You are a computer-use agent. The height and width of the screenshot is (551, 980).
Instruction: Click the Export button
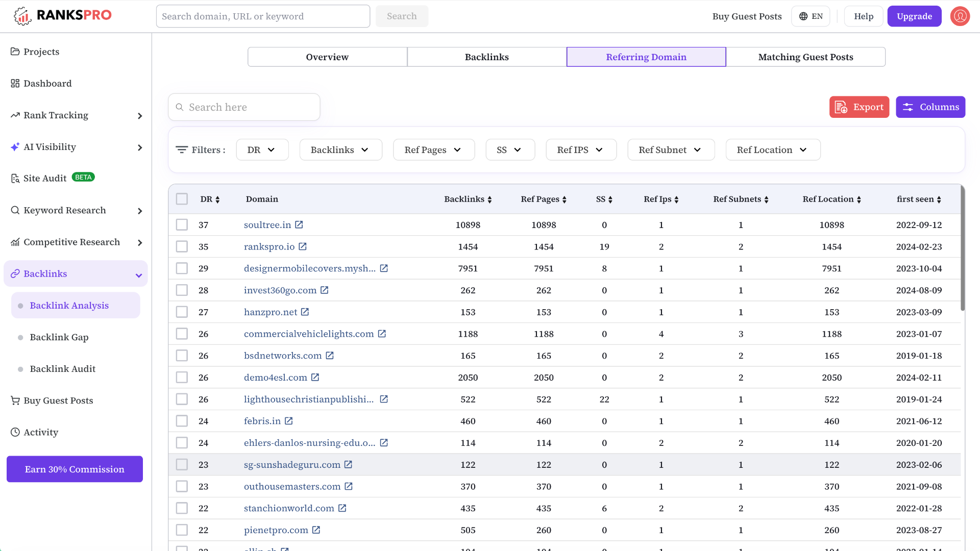859,107
